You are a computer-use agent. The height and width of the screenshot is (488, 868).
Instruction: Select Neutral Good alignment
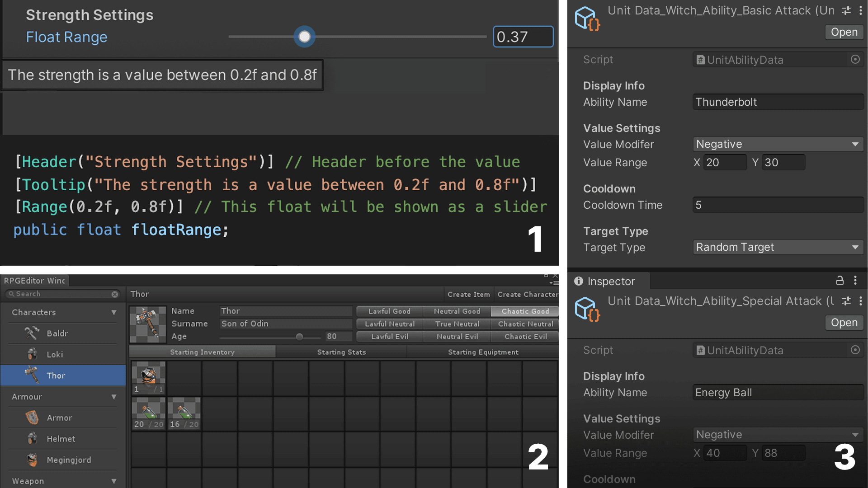click(457, 311)
